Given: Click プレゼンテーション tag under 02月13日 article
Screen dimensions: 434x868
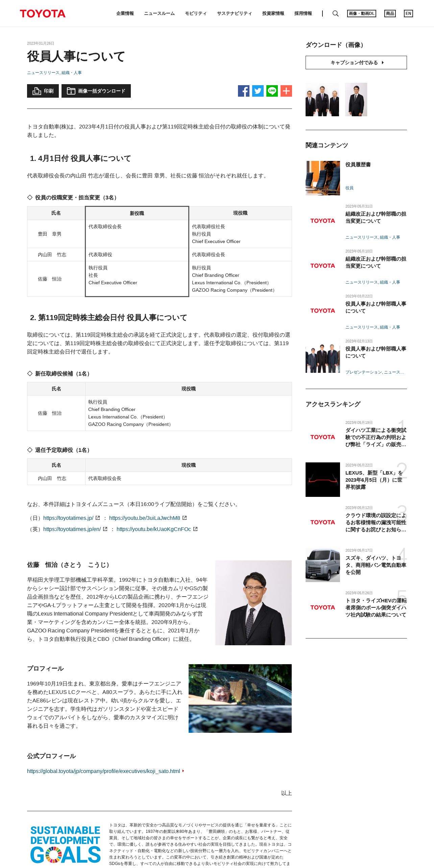Looking at the screenshot, I should tap(363, 372).
